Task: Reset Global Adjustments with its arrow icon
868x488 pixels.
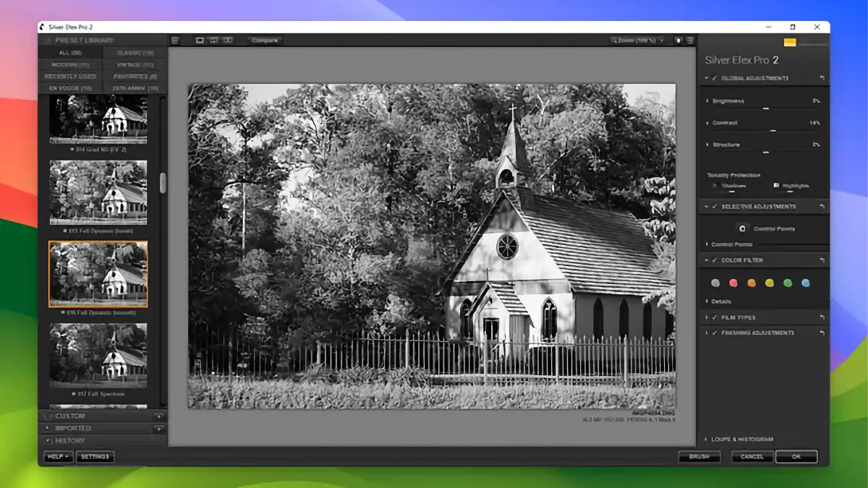Action: click(822, 78)
